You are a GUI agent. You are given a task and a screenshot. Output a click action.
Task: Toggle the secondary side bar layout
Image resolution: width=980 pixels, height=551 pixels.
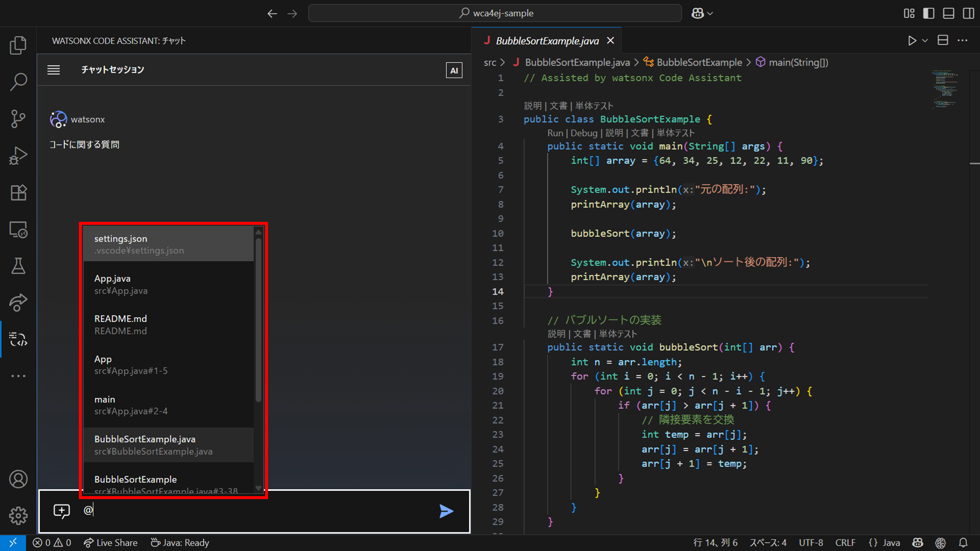(968, 13)
